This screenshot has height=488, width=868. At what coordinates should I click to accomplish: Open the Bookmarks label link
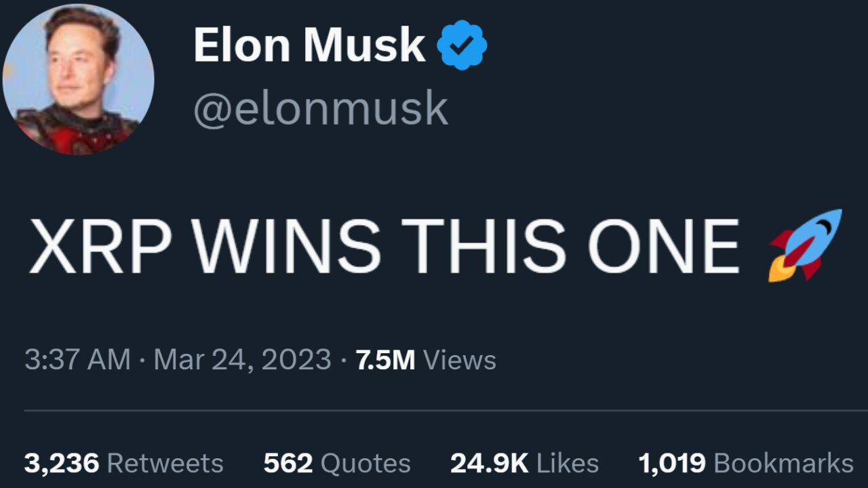(784, 464)
